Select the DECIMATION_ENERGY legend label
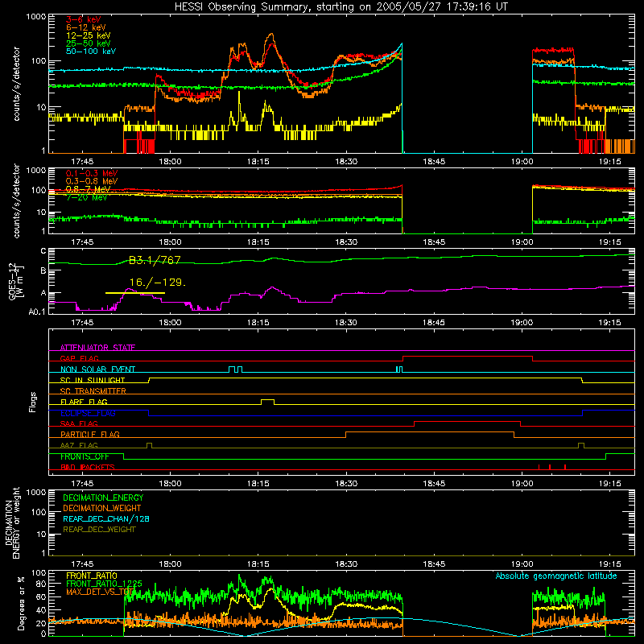This screenshot has width=644, height=644. (103, 497)
